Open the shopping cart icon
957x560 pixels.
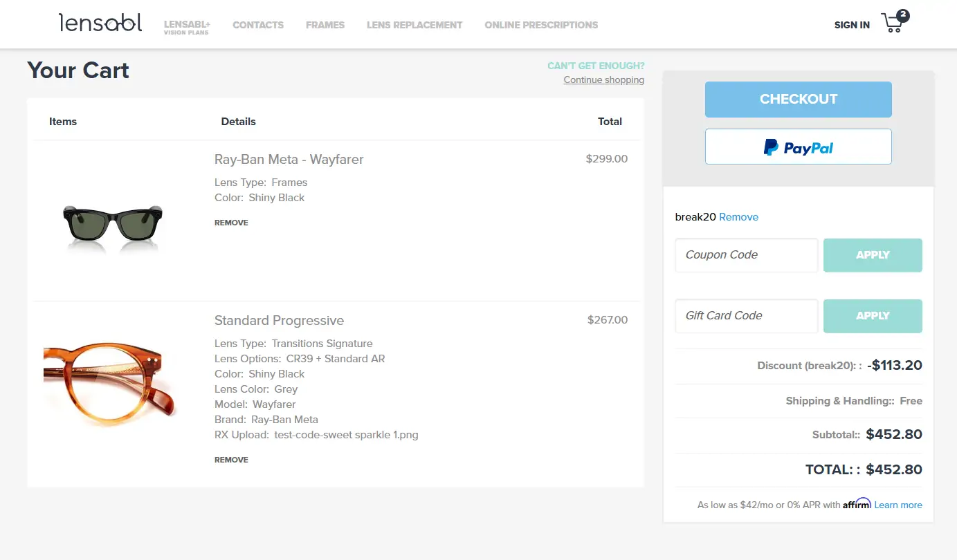point(894,23)
